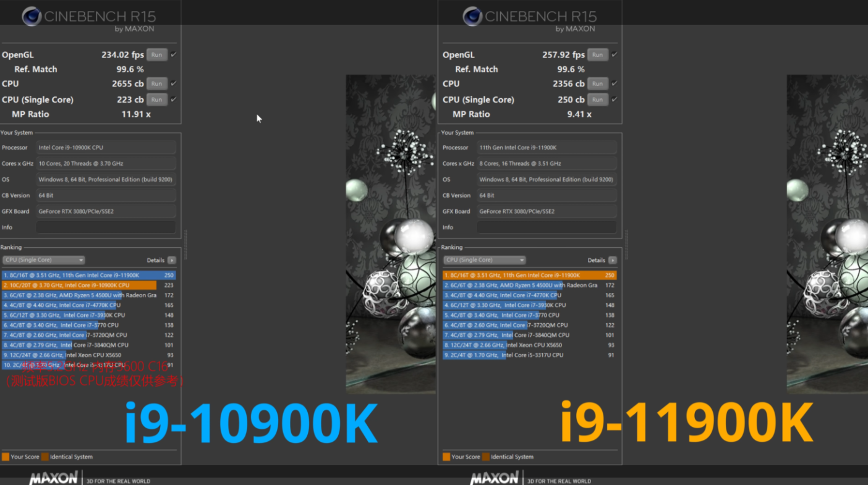Screen dimensions: 868x485
Task: Select the Ryzen 5 4500U ranking row in the i9-11900K window
Action: pos(530,285)
